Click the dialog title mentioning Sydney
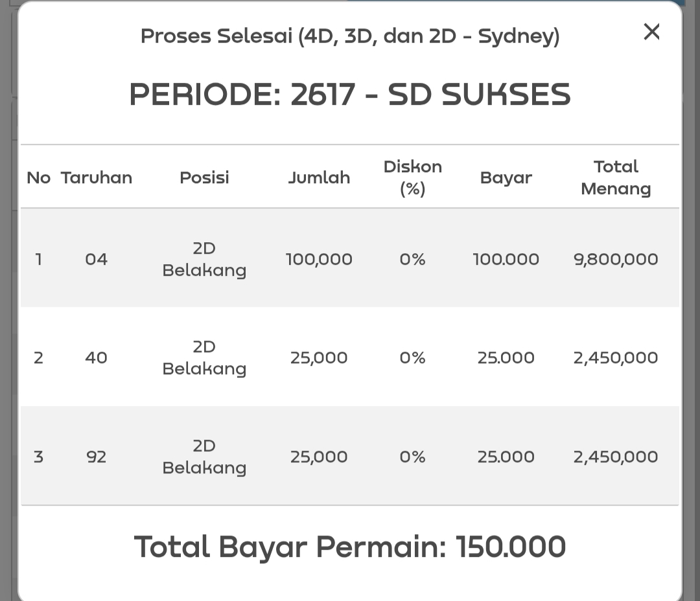This screenshot has height=601, width=700. pyautogui.click(x=350, y=36)
